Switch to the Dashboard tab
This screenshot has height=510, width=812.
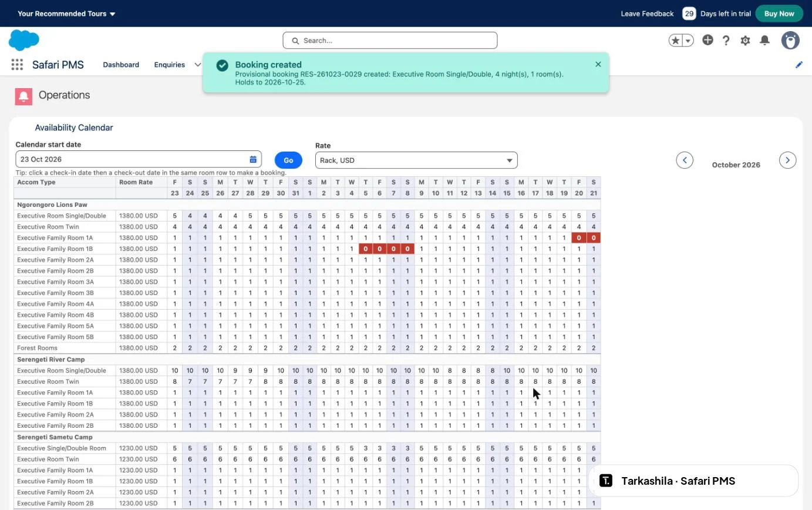point(121,65)
